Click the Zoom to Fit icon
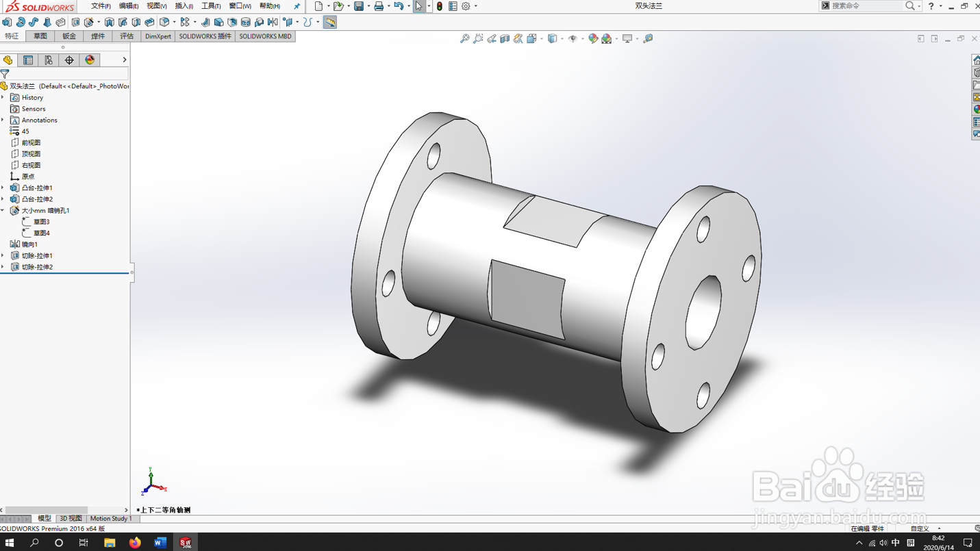The image size is (980, 551). tap(464, 38)
